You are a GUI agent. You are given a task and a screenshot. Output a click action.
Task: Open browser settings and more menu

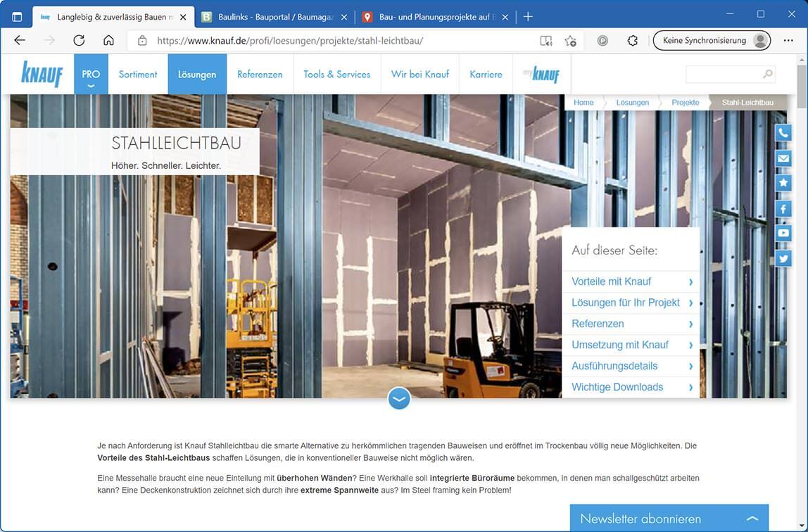point(788,41)
